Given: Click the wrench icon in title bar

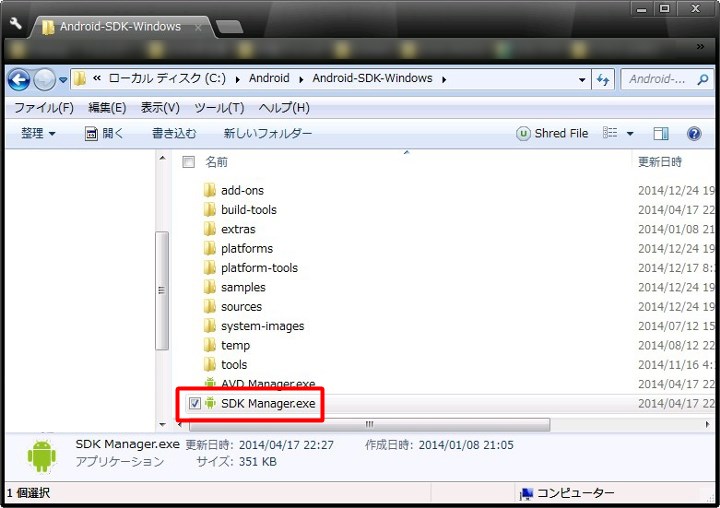Looking at the screenshot, I should [x=16, y=23].
